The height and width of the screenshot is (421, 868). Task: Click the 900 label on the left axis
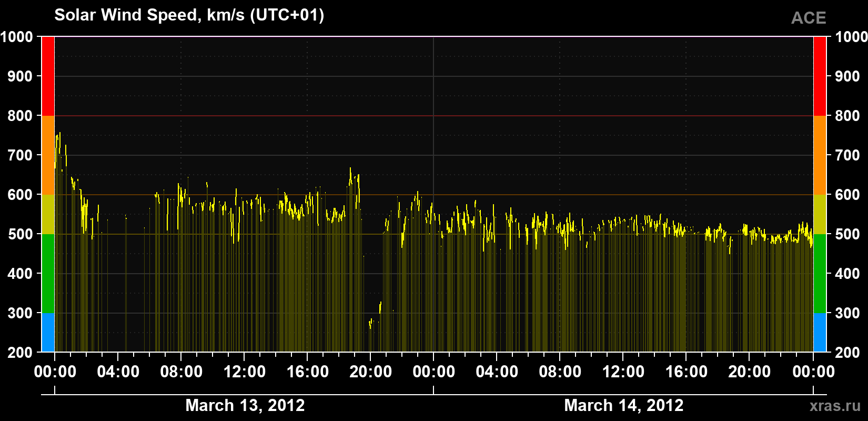[20, 76]
